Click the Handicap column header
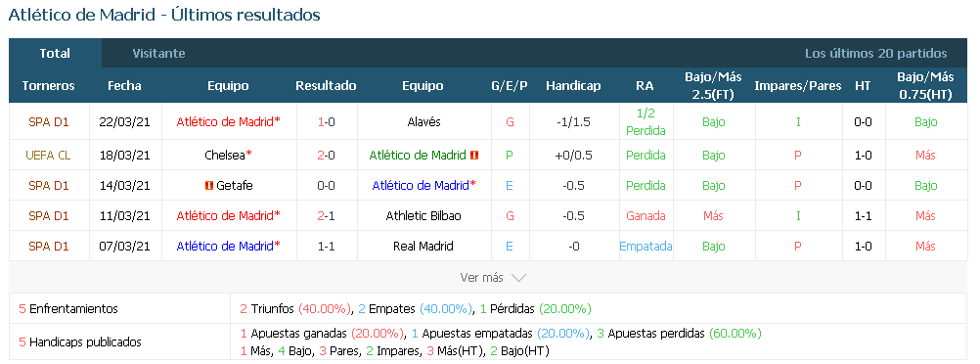 [573, 86]
